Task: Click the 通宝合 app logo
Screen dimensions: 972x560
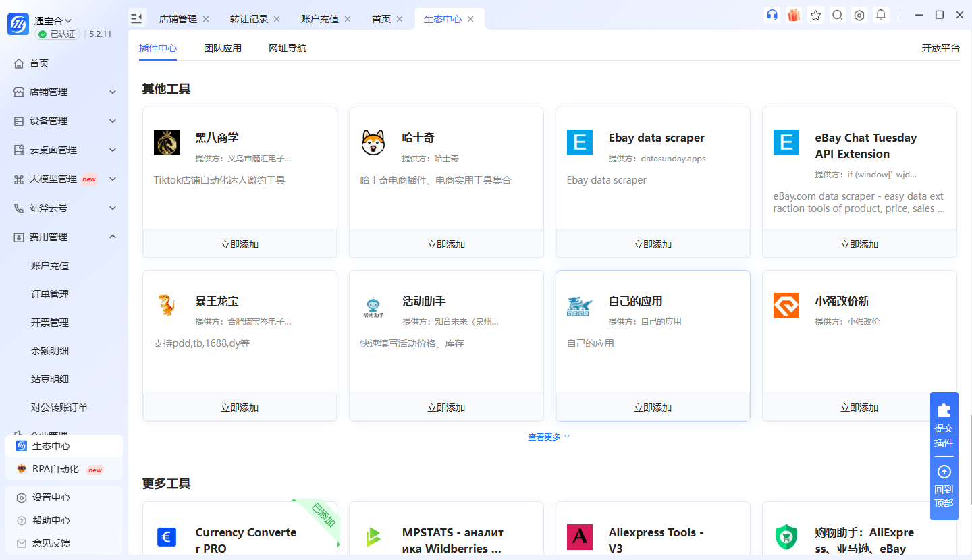Action: 18,24
